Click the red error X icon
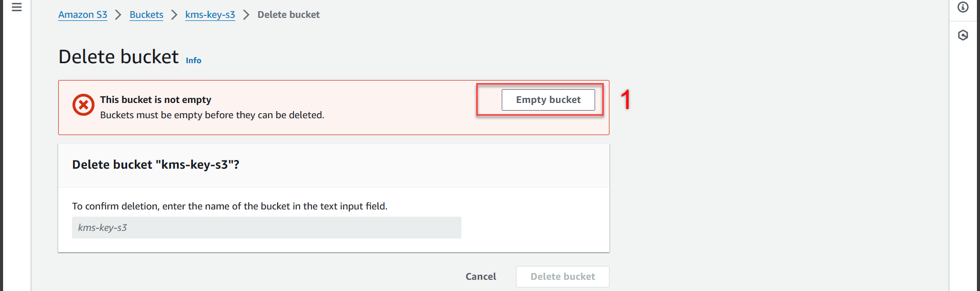This screenshot has height=291, width=980. coord(83,105)
